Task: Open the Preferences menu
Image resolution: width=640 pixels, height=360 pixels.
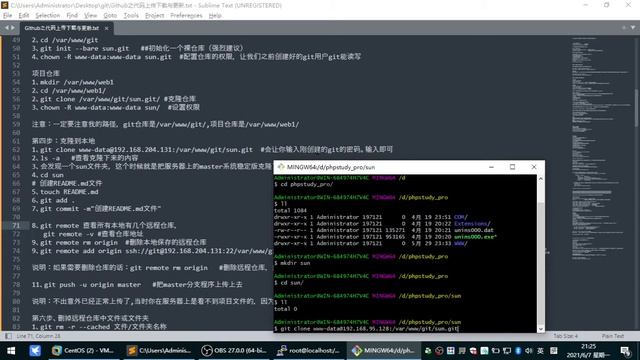Action: pos(186,16)
